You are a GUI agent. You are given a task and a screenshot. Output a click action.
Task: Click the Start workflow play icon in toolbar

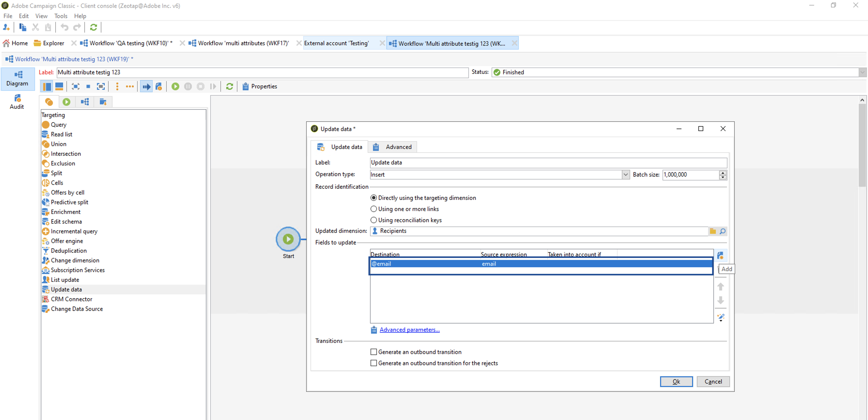pos(175,86)
